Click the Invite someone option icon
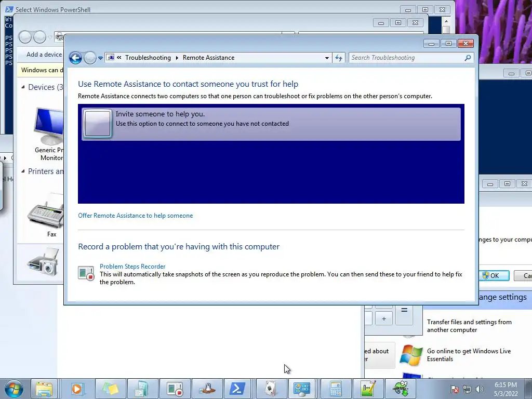The height and width of the screenshot is (399, 532). [x=97, y=124]
